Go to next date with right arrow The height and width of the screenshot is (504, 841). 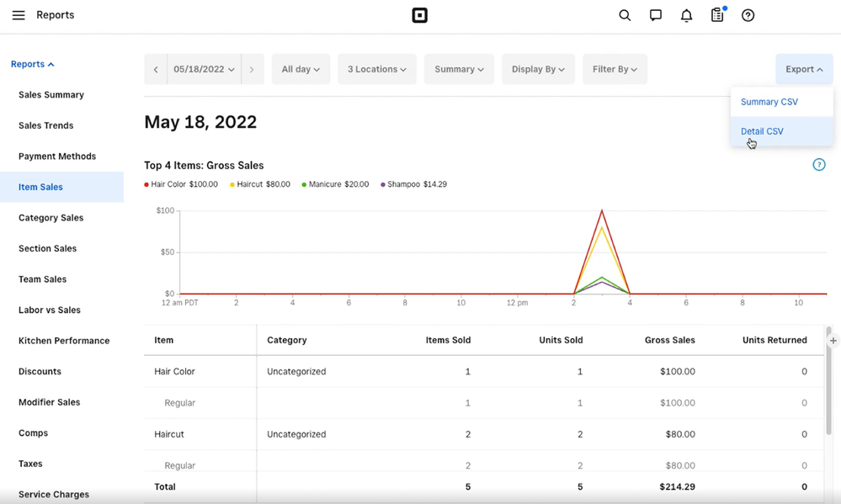252,69
